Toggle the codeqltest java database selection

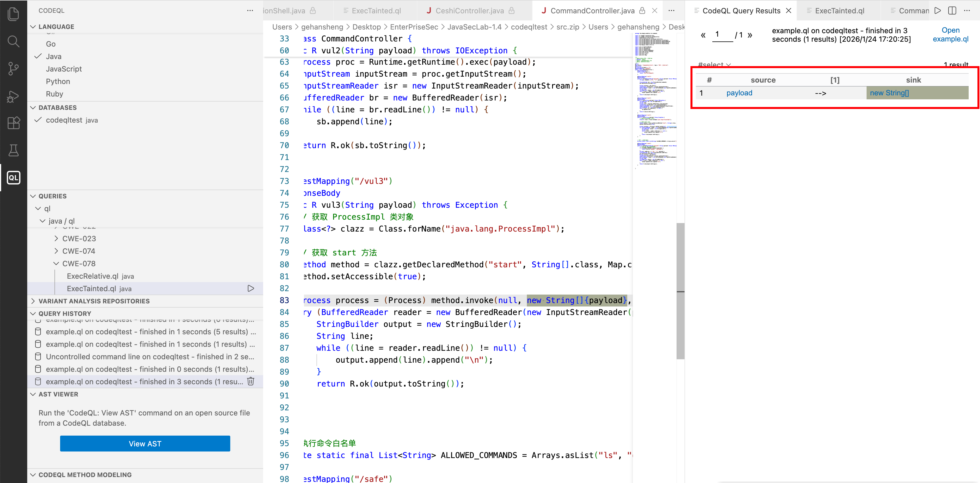64,120
